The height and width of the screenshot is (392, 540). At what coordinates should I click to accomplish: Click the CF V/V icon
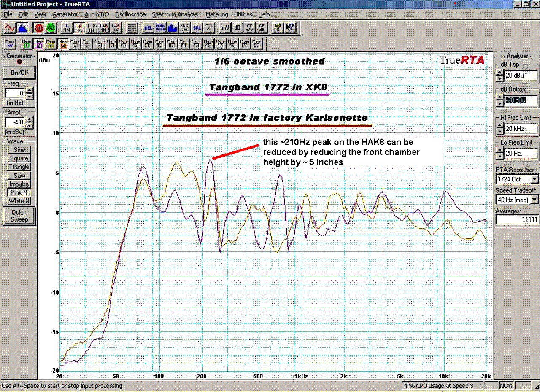[249, 28]
